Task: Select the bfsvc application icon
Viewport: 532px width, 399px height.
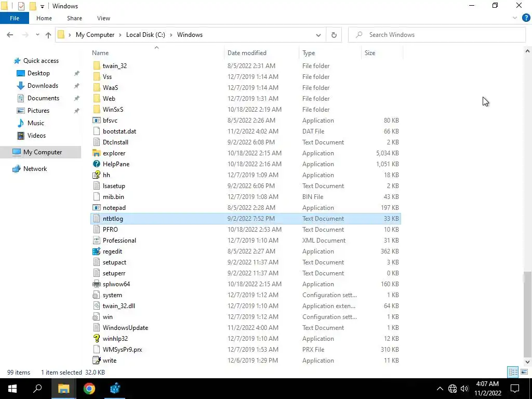Action: pos(97,121)
